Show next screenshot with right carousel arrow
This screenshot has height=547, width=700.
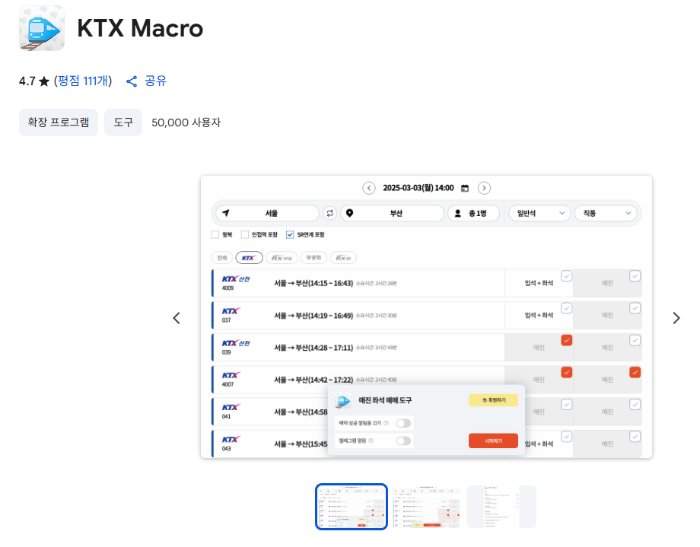pos(676,318)
